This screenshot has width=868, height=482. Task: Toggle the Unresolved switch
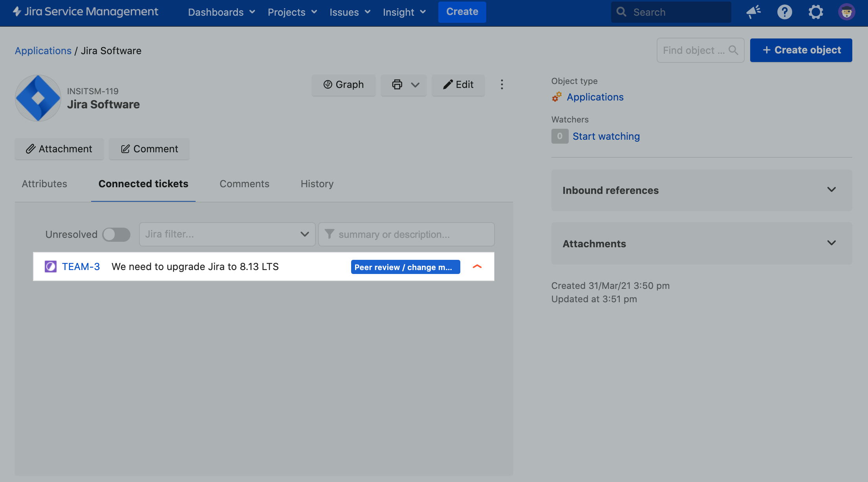[x=116, y=234]
